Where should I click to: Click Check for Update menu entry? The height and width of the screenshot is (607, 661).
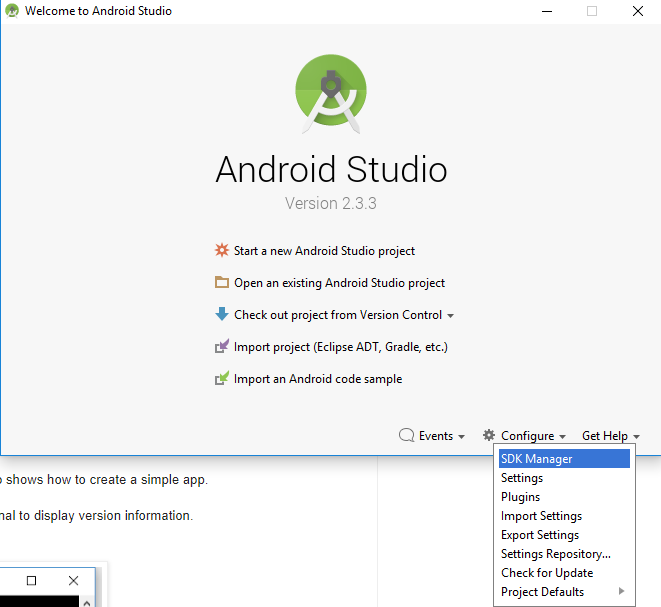tap(564, 572)
